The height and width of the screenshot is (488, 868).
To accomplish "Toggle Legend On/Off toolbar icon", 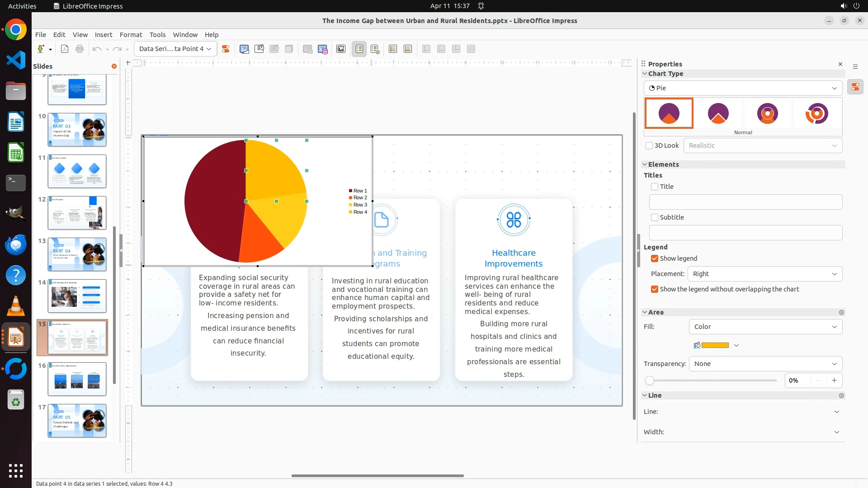I will (x=359, y=49).
